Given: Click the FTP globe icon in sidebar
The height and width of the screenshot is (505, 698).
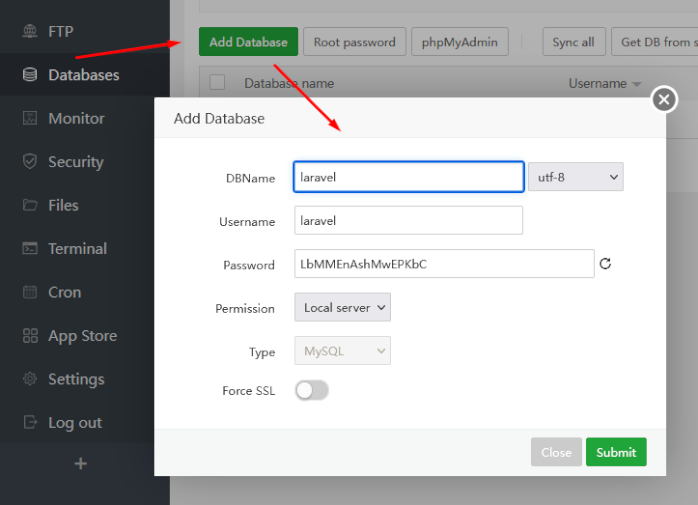Looking at the screenshot, I should coord(30,32).
